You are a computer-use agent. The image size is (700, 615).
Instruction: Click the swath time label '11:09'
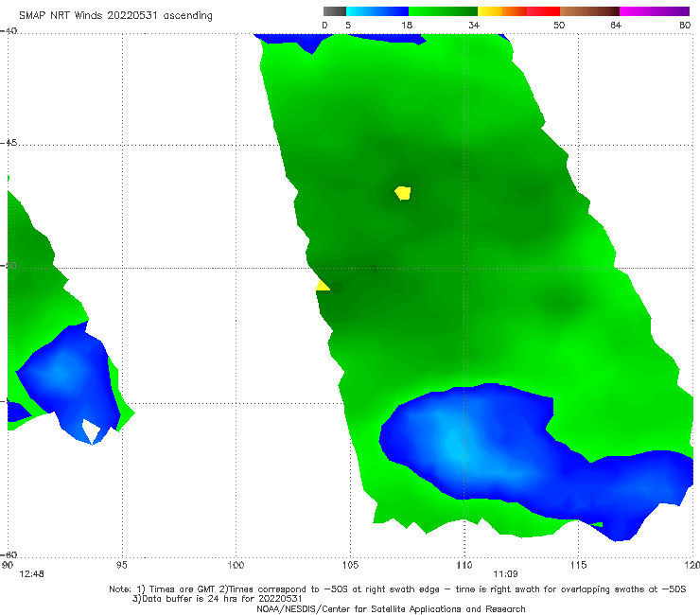coord(505,574)
